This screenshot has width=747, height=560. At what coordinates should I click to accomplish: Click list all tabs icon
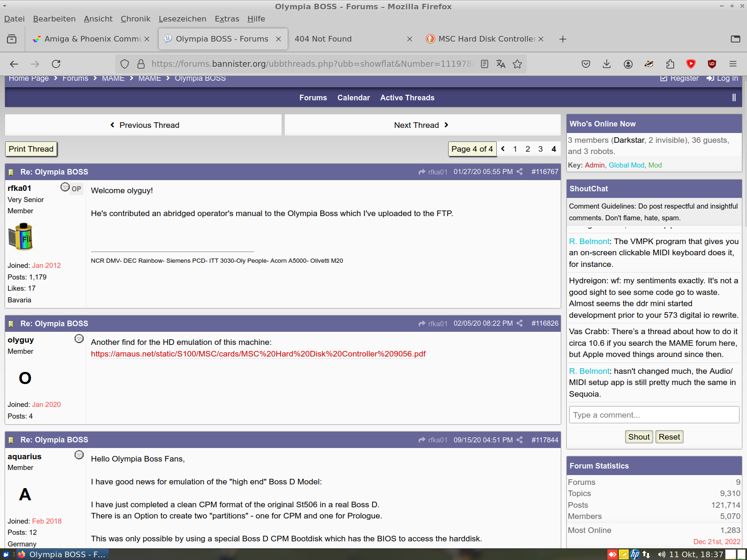point(735,39)
